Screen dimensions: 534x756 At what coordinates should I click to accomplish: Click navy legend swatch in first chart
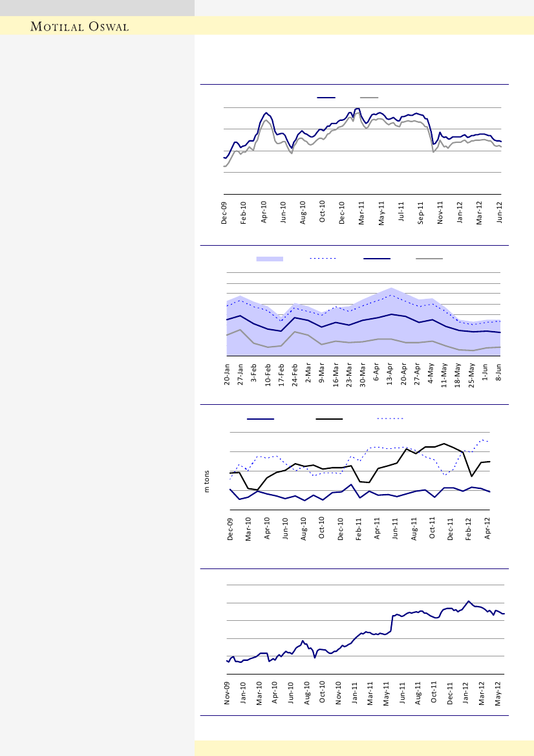coord(326,97)
